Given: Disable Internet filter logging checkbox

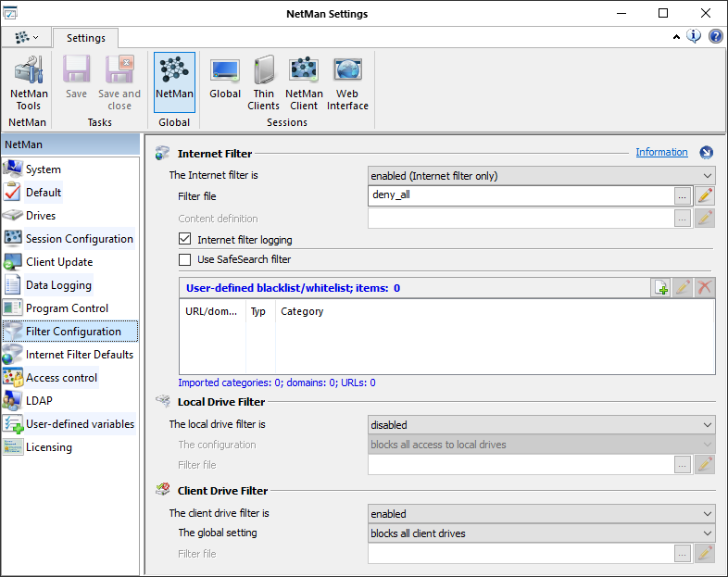Looking at the screenshot, I should pos(185,240).
